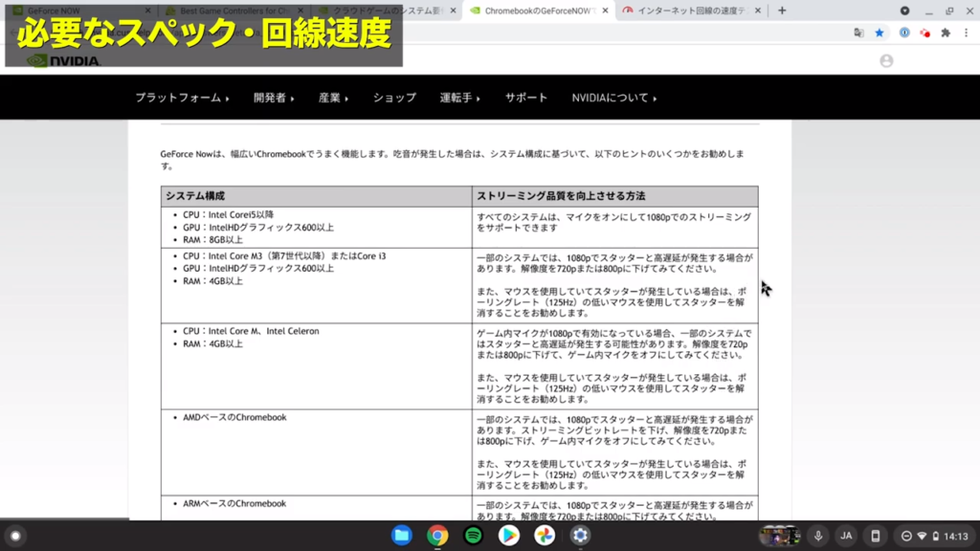Viewport: 980px width, 551px height.
Task: Click the サポート navigation link
Action: (x=526, y=98)
